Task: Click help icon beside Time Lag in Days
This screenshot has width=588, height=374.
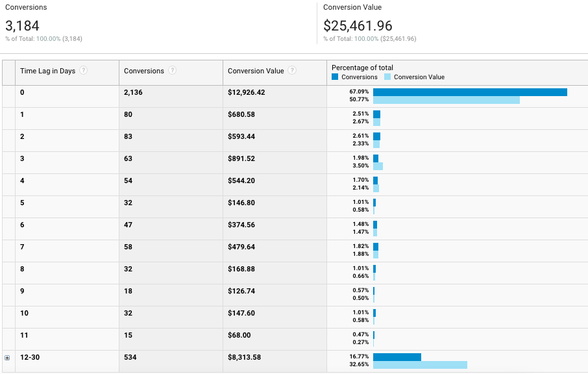Action: [83, 71]
